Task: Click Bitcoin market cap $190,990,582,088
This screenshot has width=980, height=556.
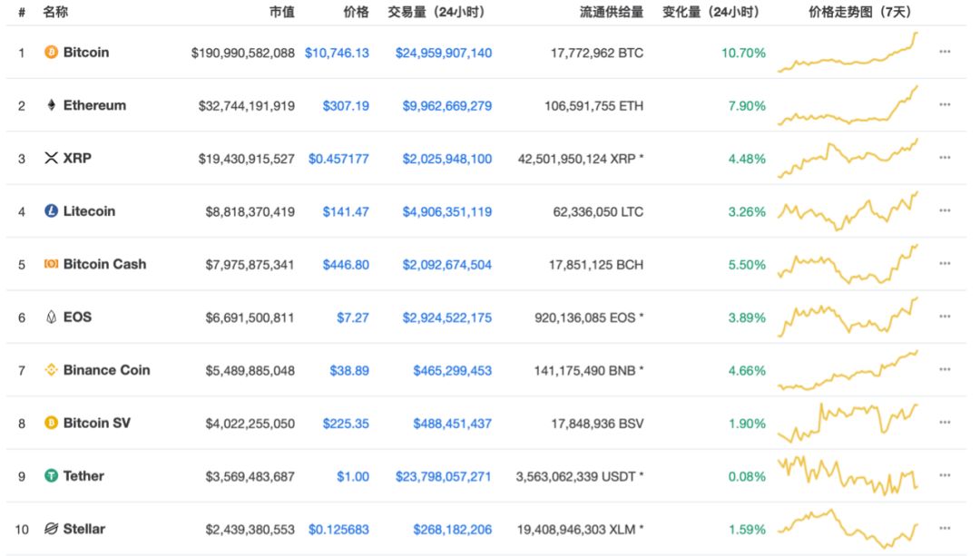Action: tap(242, 54)
